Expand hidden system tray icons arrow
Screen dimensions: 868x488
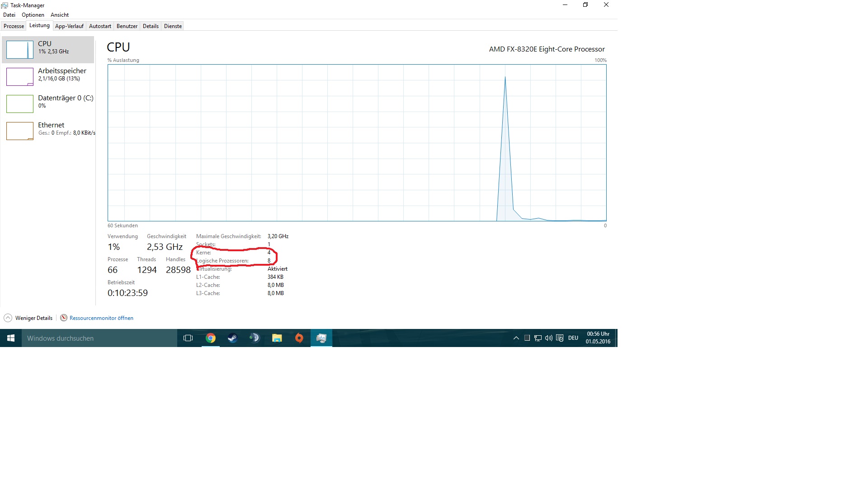tap(516, 338)
